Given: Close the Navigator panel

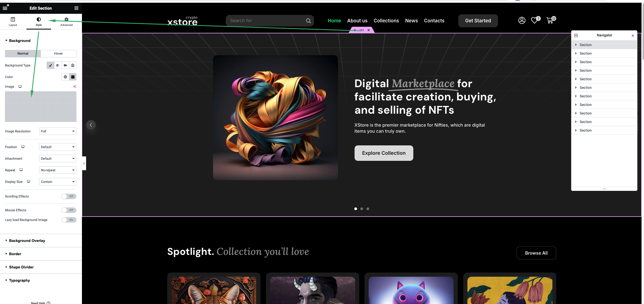Looking at the screenshot, I should (633, 36).
